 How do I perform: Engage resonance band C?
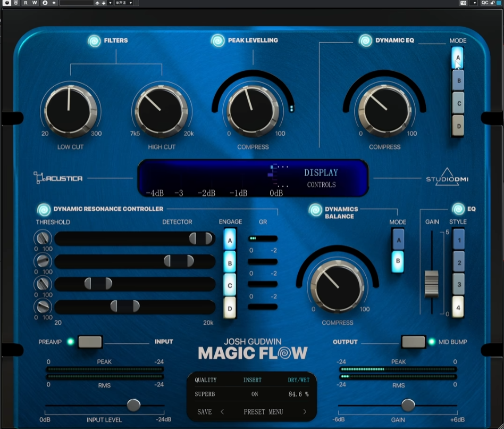click(230, 285)
